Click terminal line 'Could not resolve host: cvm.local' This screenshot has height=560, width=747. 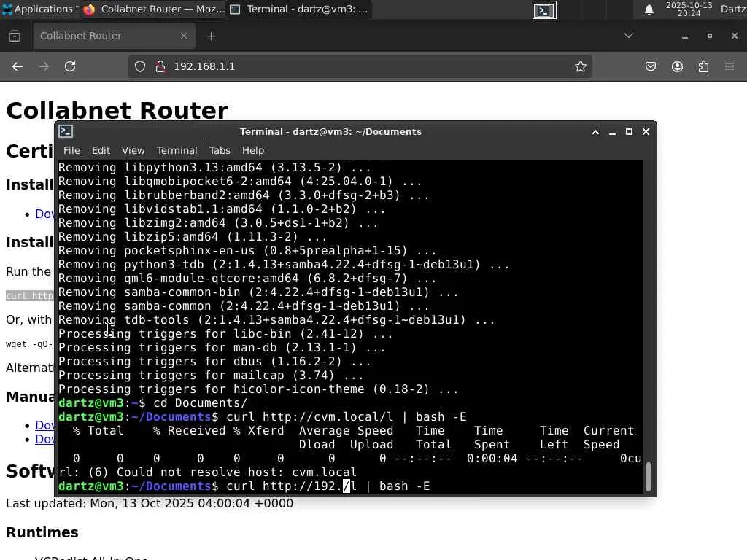pyautogui.click(x=207, y=472)
